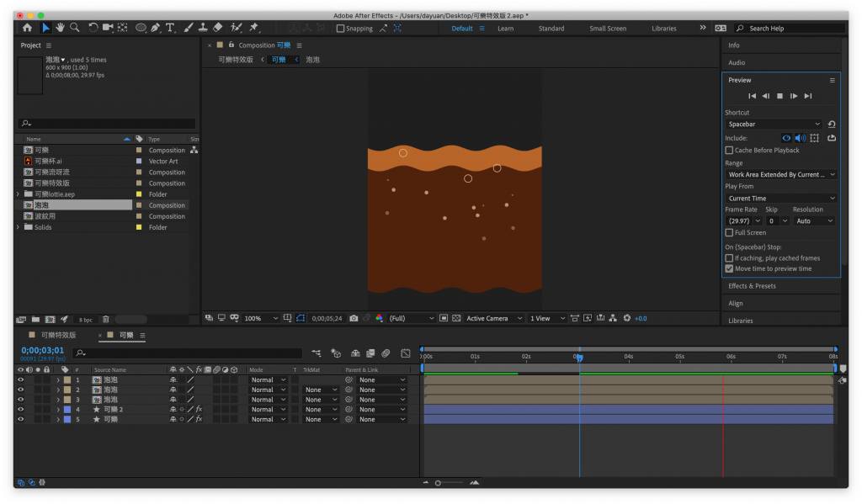The height and width of the screenshot is (504, 862).
Task: Select the Zoom magnifier tool
Action: (75, 28)
